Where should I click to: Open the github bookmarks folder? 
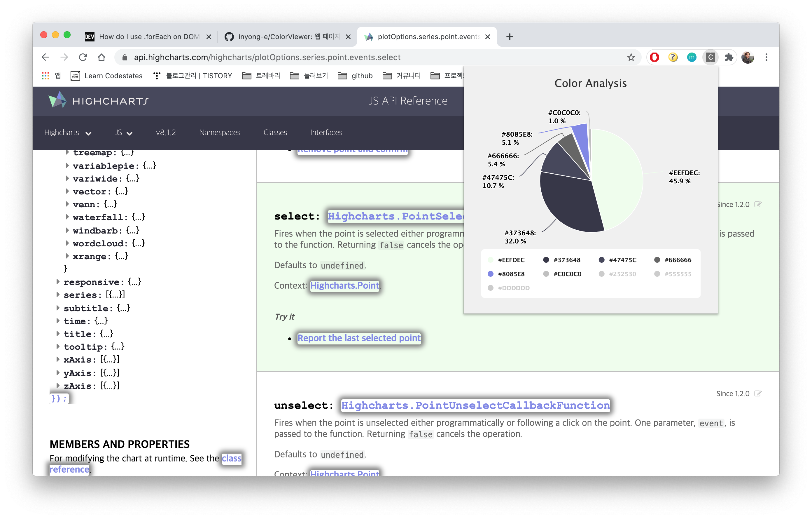point(355,76)
